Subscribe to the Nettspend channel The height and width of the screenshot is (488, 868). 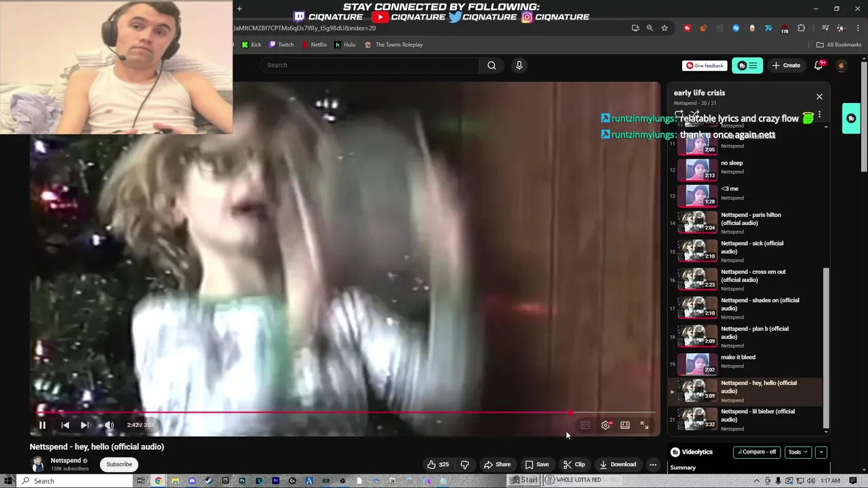(119, 464)
